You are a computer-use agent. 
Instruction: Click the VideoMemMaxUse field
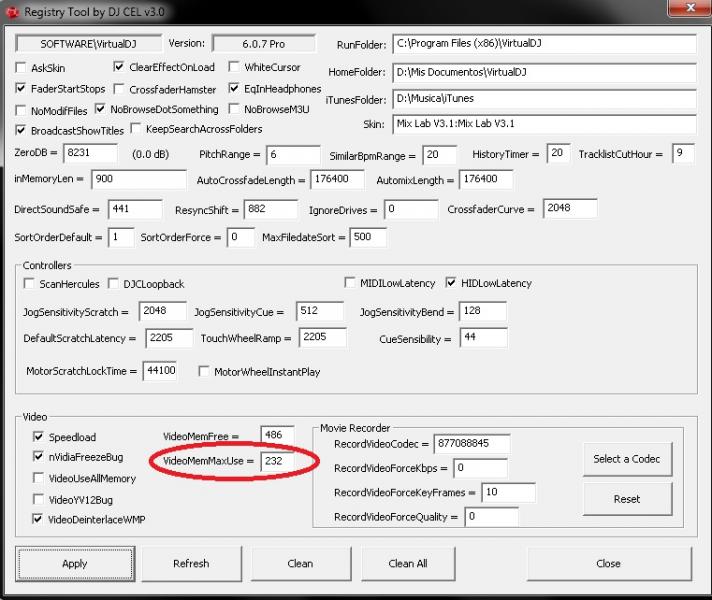[x=277, y=461]
